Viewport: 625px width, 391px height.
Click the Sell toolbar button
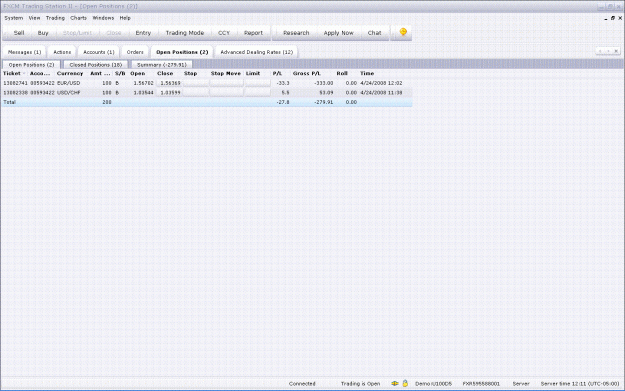(x=19, y=33)
